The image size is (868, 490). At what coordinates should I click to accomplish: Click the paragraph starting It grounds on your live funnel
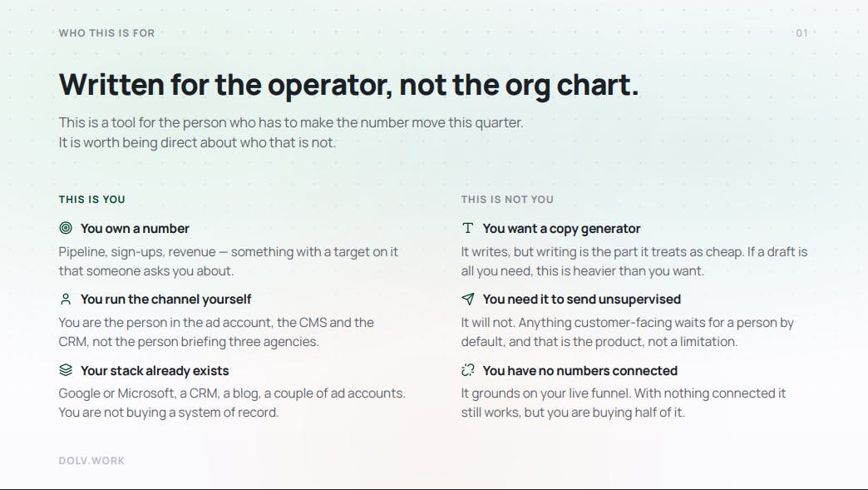pos(624,403)
